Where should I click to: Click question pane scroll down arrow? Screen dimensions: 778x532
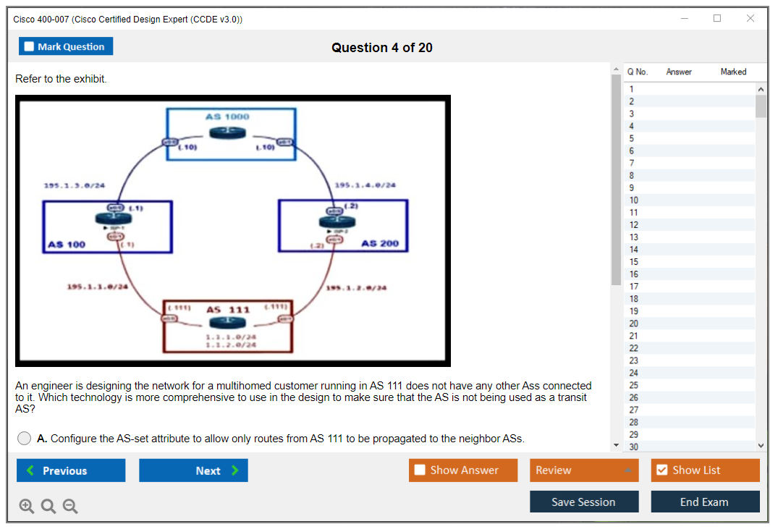[x=616, y=445]
